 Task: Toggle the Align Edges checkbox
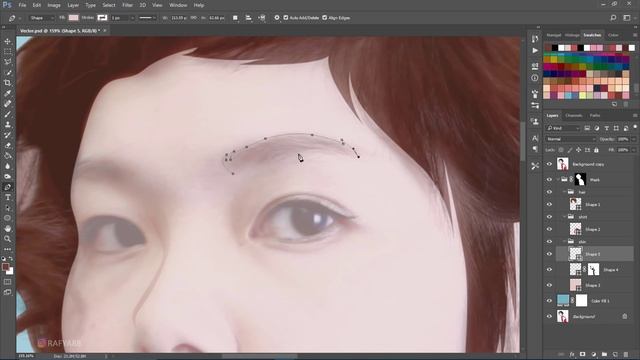pos(324,18)
